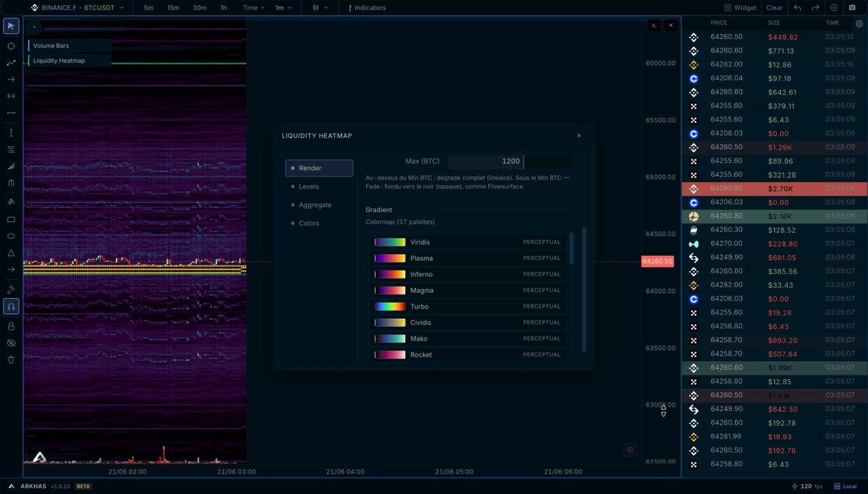Click the SIZE column header
Image resolution: width=868 pixels, height=494 pixels.
(x=774, y=23)
